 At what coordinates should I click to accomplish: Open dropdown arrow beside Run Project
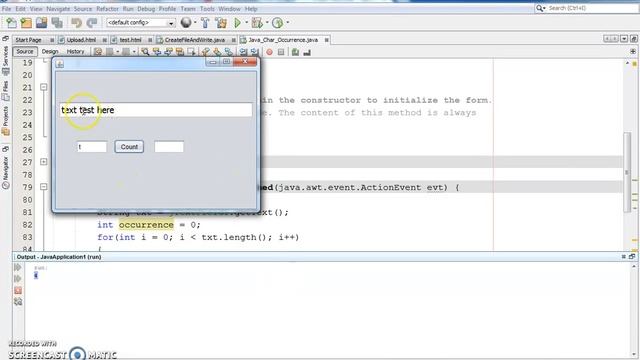coord(246,23)
